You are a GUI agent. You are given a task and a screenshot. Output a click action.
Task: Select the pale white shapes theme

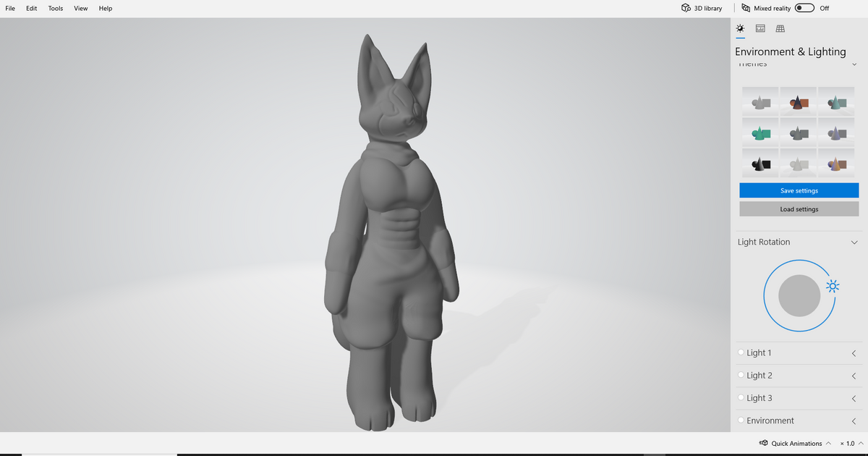pos(799,164)
